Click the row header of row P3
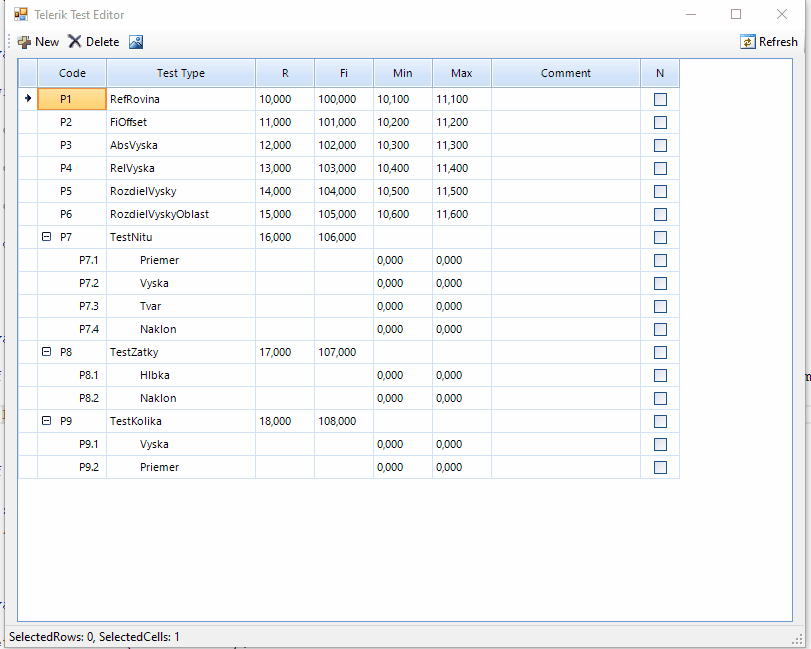 [27, 145]
